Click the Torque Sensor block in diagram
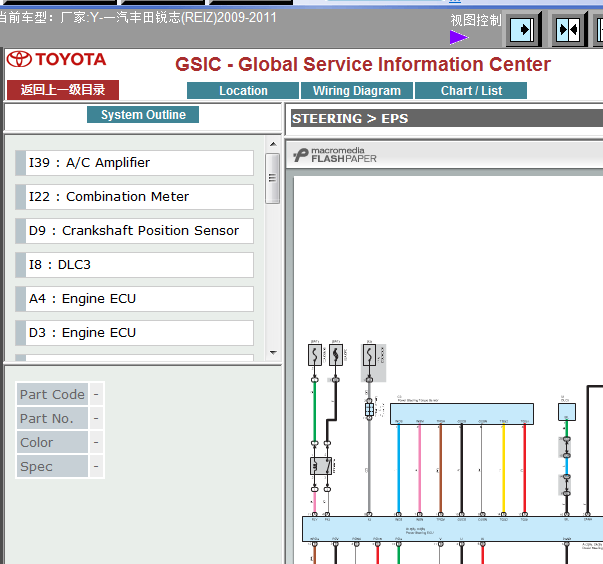Image resolution: width=603 pixels, height=564 pixels. click(x=462, y=414)
